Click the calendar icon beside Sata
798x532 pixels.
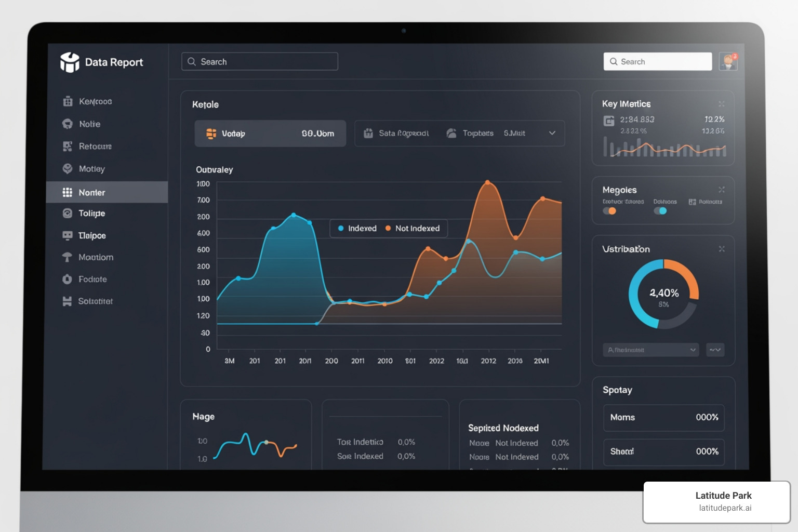(x=368, y=134)
